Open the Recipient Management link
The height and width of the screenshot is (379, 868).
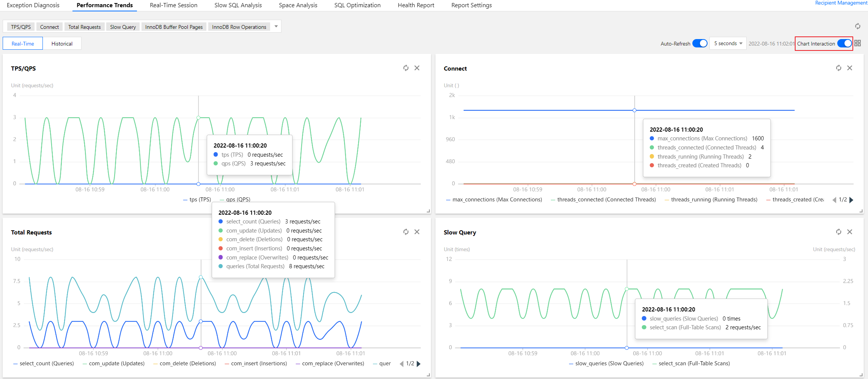(x=841, y=3)
